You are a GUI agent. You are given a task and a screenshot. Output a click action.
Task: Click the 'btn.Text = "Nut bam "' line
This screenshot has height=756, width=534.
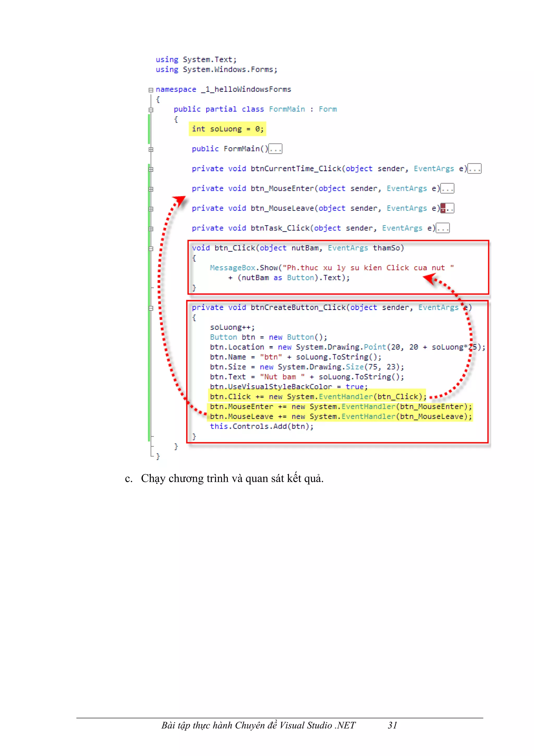pos(307,377)
